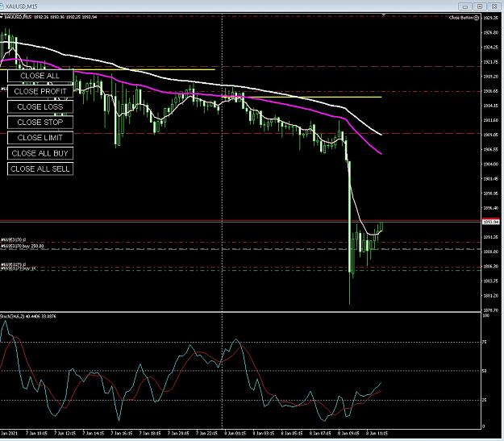Image resolution: width=504 pixels, height=441 pixels.
Task: Click the CLOSE ALL button
Action: pyautogui.click(x=40, y=76)
